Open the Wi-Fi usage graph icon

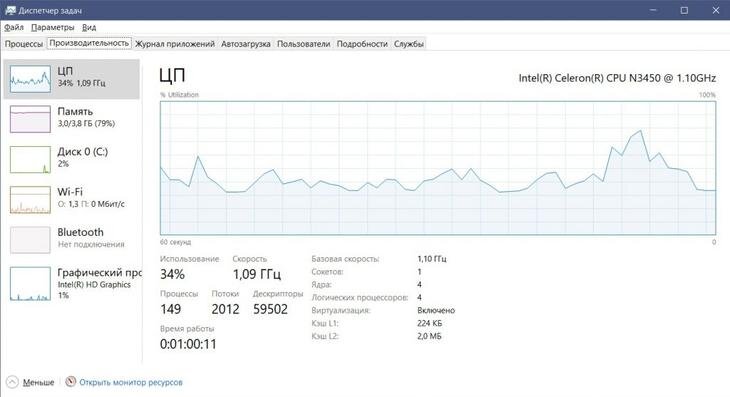pyautogui.click(x=30, y=200)
